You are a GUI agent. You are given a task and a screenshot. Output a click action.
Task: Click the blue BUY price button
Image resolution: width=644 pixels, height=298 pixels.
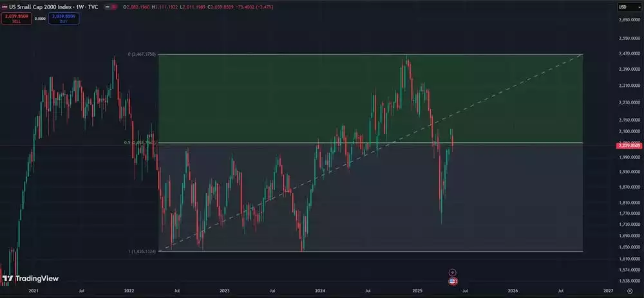click(x=64, y=18)
